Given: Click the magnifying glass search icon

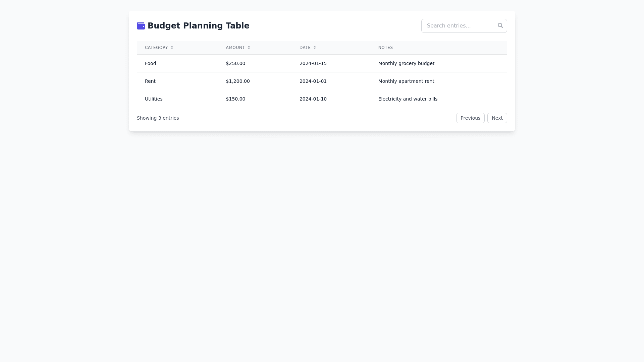Looking at the screenshot, I should [500, 25].
